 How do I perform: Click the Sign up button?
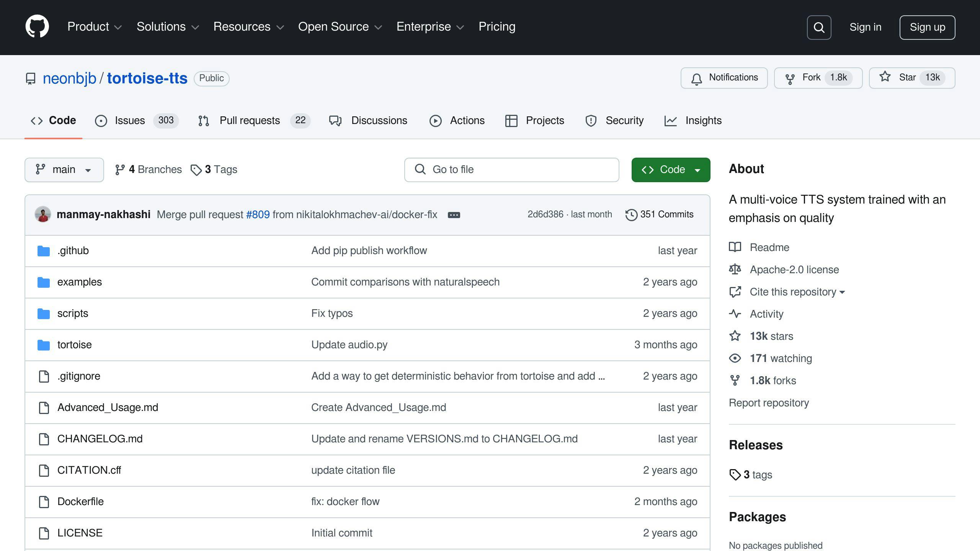point(927,27)
